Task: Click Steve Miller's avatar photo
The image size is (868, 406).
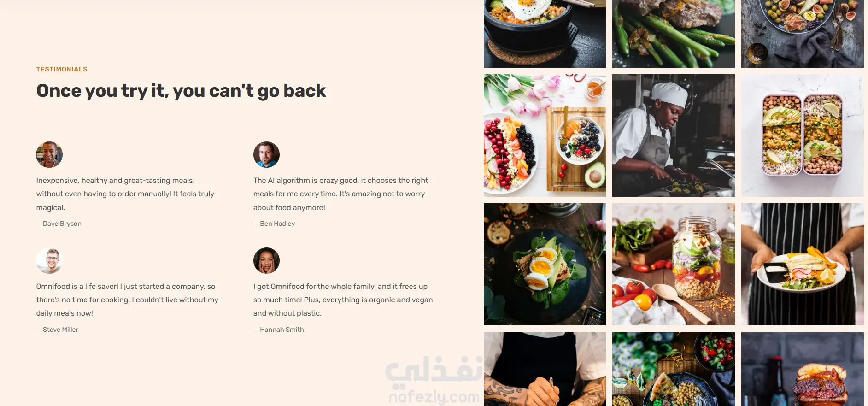Action: point(49,260)
